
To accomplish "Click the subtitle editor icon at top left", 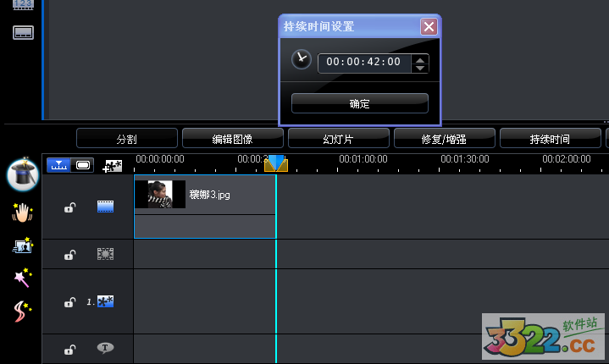I will 24,33.
